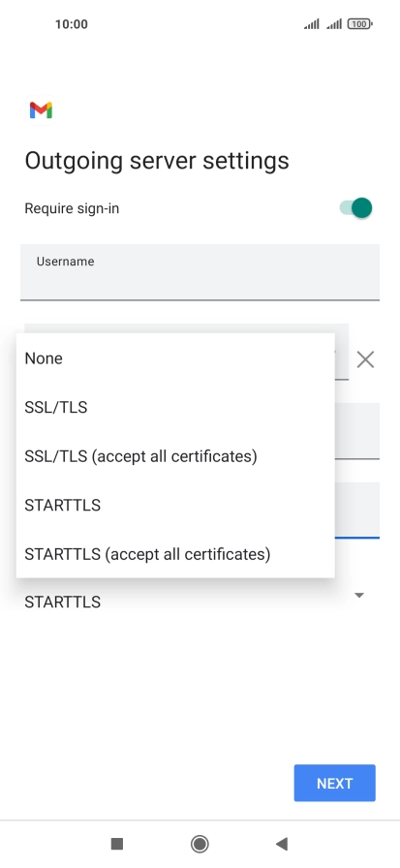Click the NEXT button
Screen dimensions: 400x868
click(x=335, y=783)
